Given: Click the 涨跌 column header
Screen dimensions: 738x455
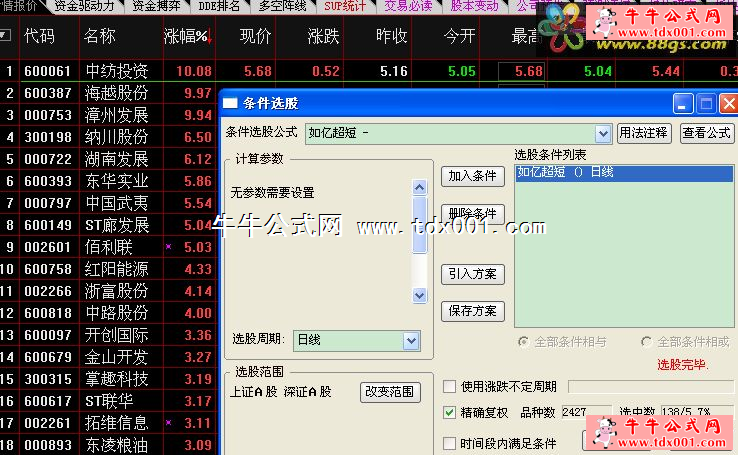Looking at the screenshot, I should coord(323,36).
